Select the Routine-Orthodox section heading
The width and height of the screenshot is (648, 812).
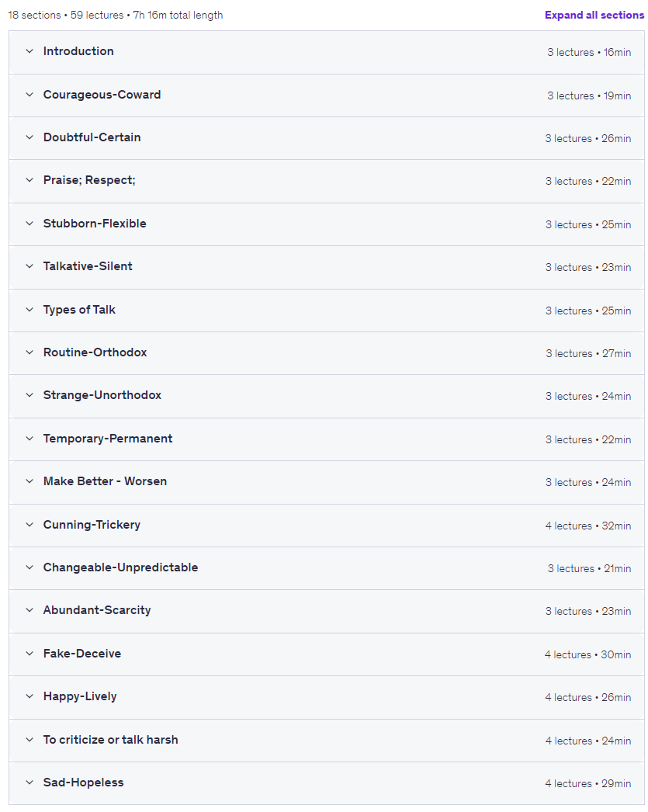[95, 352]
